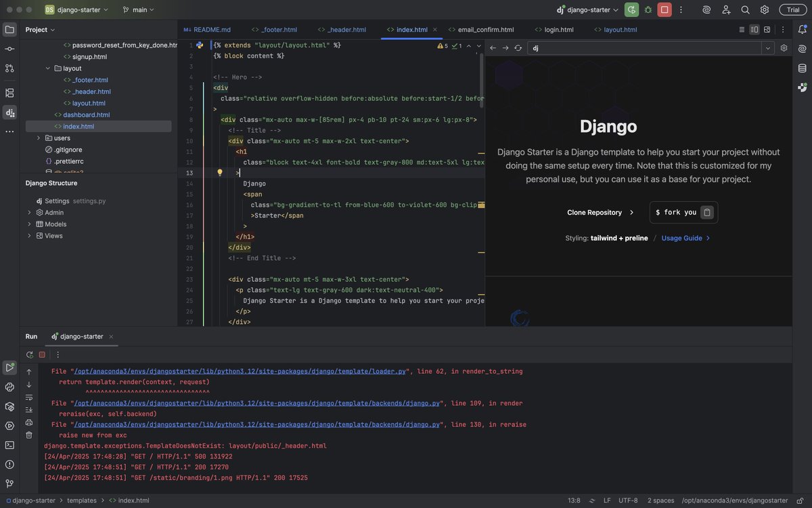812x508 pixels.
Task: Click the red Stop button in top toolbar
Action: (x=664, y=9)
